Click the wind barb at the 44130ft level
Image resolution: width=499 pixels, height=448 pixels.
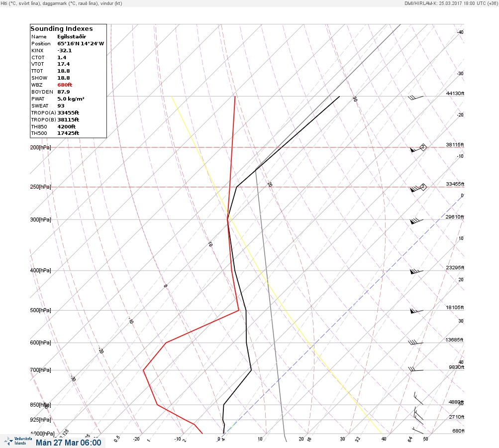[415, 98]
